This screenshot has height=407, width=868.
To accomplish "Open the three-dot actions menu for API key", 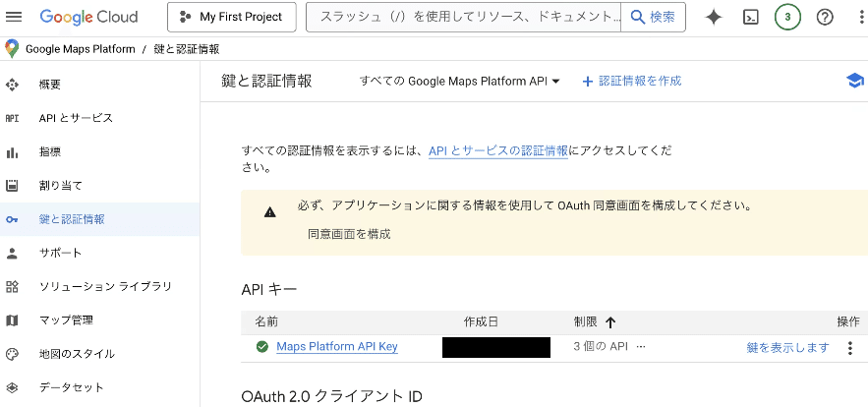I will [x=850, y=347].
